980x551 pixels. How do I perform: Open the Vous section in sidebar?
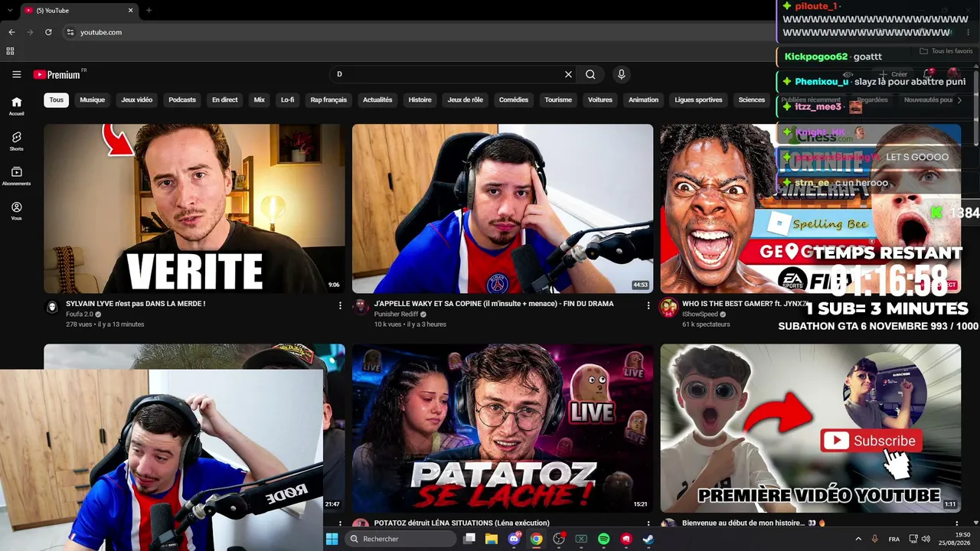tap(16, 211)
